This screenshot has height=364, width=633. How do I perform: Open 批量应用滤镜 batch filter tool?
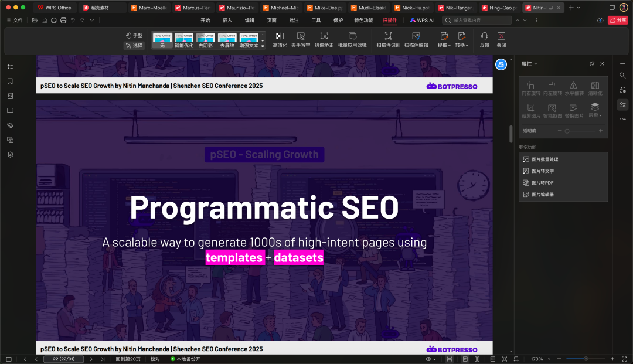click(x=352, y=40)
